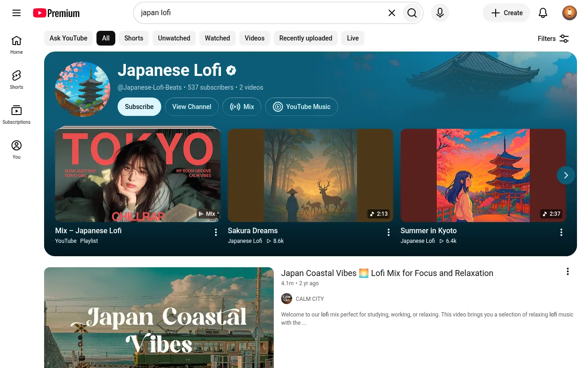Focus the 'japan lofi' search field
The width and height of the screenshot is (588, 368).
click(x=262, y=13)
